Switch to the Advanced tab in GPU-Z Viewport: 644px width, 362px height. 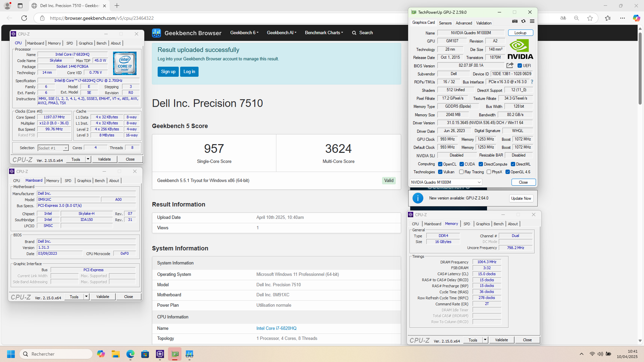(x=464, y=23)
